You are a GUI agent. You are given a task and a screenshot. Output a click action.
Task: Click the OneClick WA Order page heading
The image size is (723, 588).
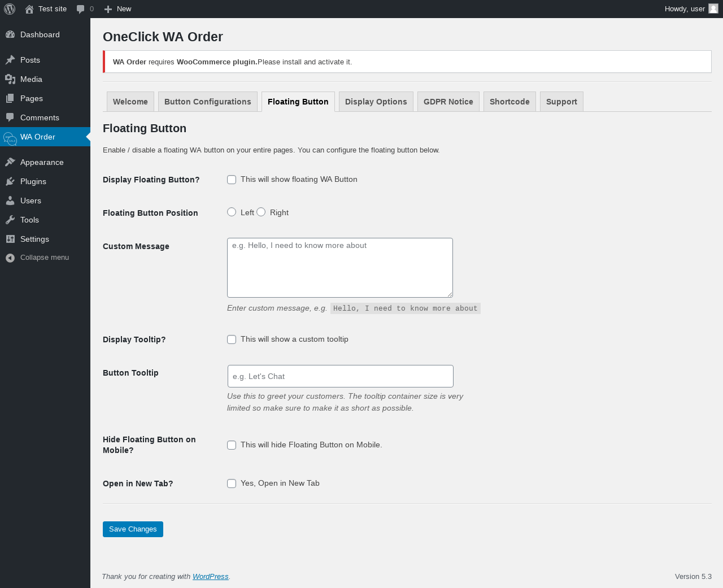click(x=163, y=37)
